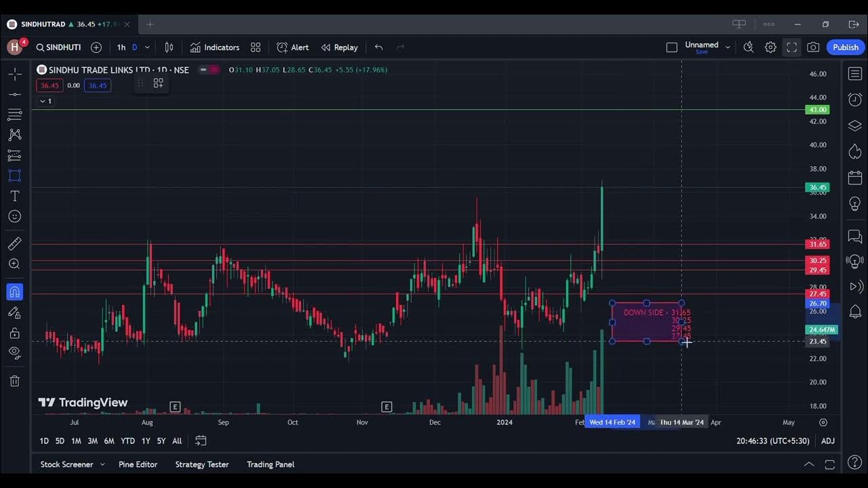This screenshot has width=868, height=488.
Task: Open the Stock Screener dropdown arrow
Action: (102, 464)
